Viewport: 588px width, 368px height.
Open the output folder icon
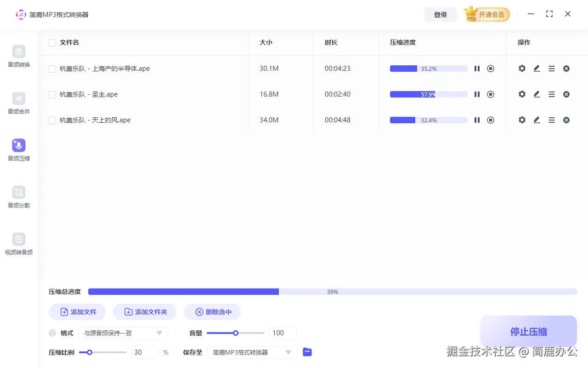tap(307, 352)
